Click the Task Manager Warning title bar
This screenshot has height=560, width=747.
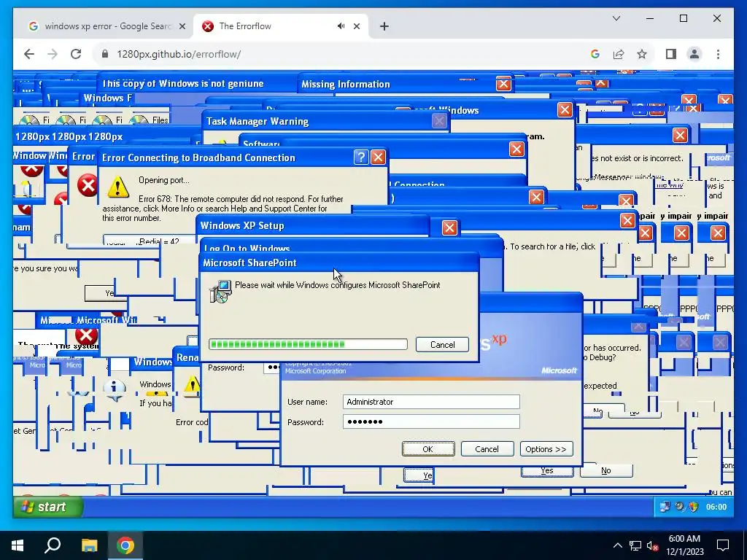pos(325,121)
